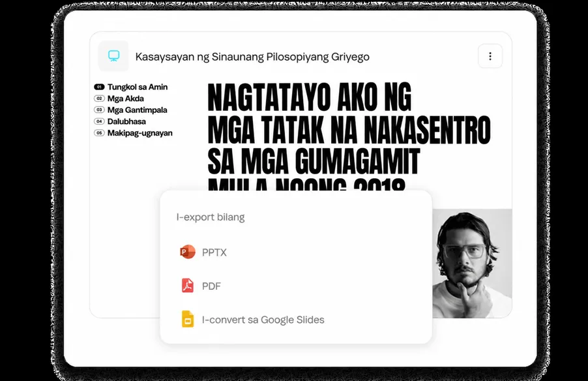Click the 01 number badge
588x381 pixels.
click(x=99, y=87)
